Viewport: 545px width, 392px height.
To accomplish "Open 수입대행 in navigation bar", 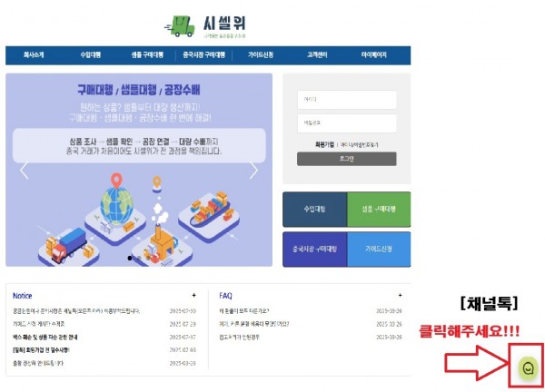I will pyautogui.click(x=90, y=54).
